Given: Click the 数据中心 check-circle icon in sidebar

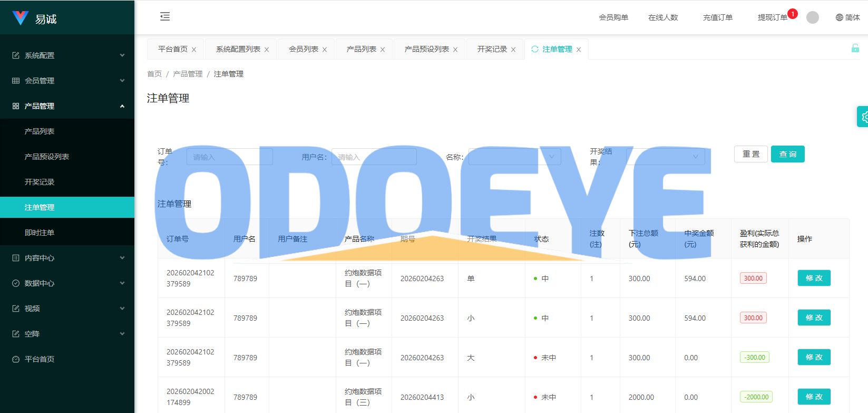Looking at the screenshot, I should pyautogui.click(x=16, y=283).
